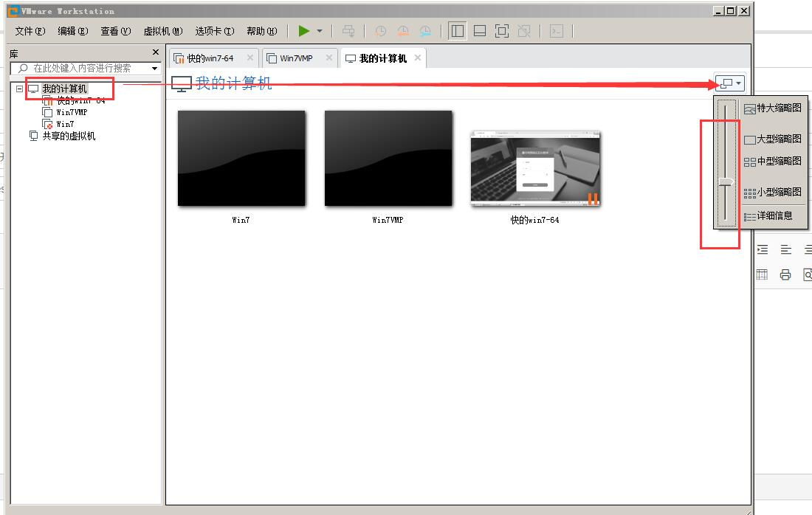The height and width of the screenshot is (515, 812).
Task: Click the console view icon in toolbar
Action: (x=557, y=31)
